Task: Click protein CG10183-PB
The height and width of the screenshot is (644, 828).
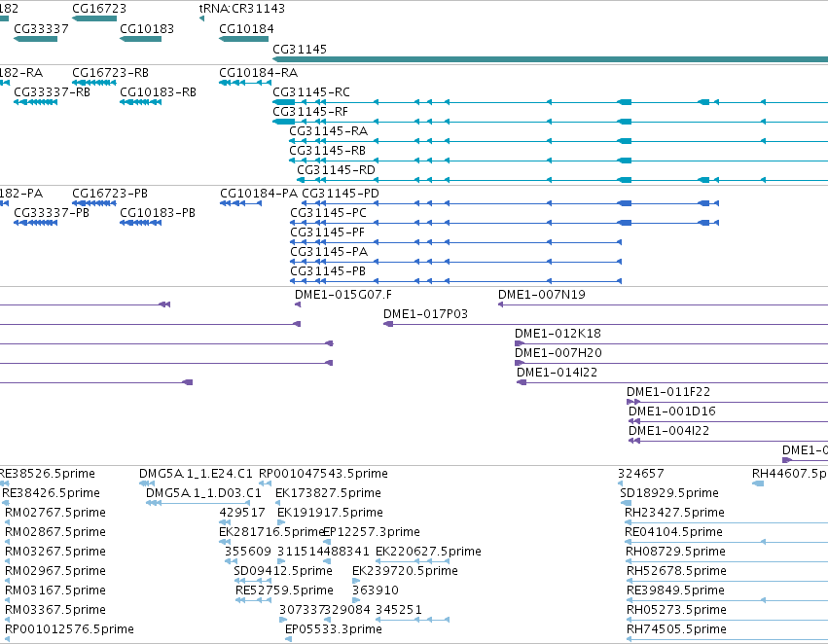Action: [x=158, y=213]
